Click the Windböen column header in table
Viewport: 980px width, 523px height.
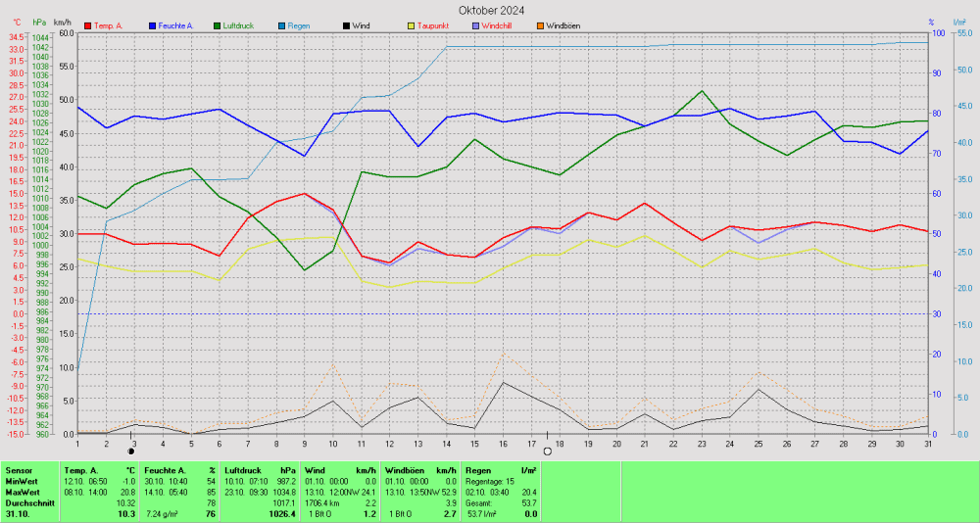coord(404,471)
